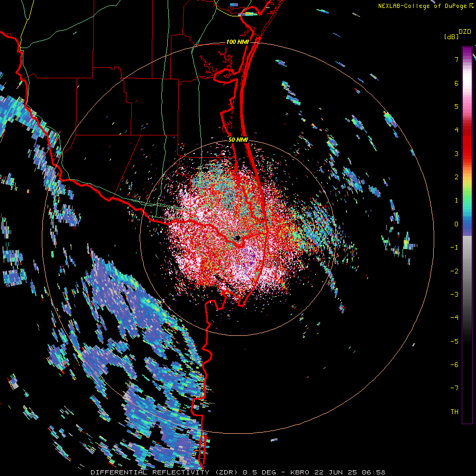476x476 pixels.
Task: Click the KBRO 22 JUN 25 06:58 timestamp
Action: pos(337,472)
